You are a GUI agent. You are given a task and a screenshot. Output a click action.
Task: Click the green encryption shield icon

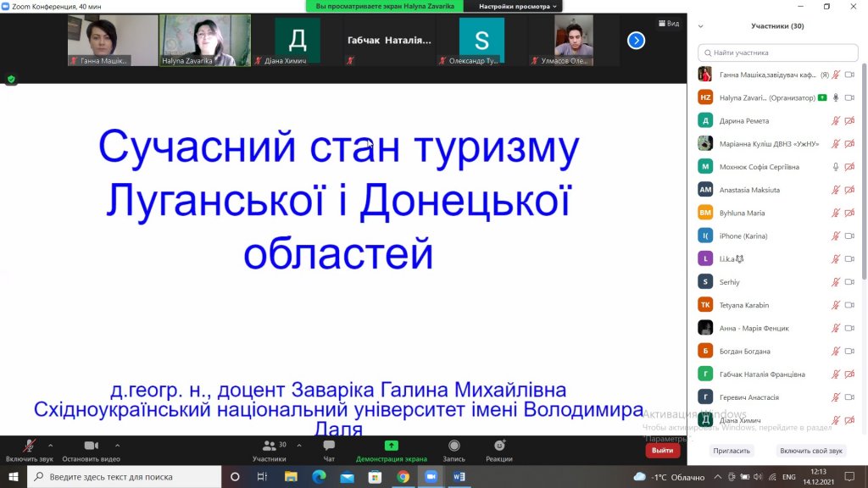coord(11,79)
